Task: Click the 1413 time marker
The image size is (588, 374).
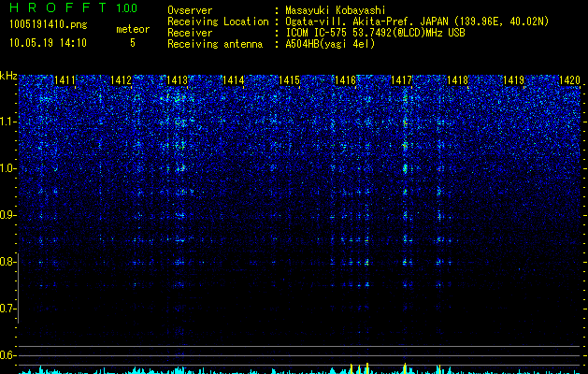Action: pos(177,79)
